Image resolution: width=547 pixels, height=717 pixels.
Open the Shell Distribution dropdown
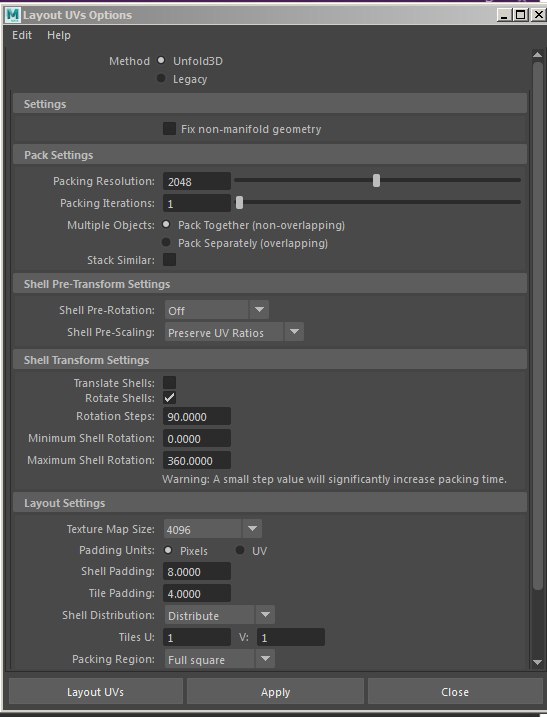pyautogui.click(x=220, y=615)
